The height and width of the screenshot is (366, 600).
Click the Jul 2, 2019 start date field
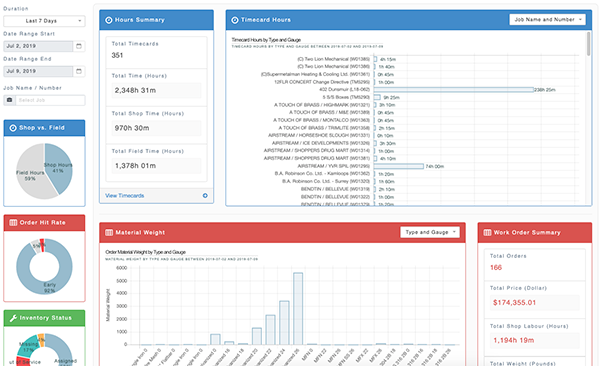[x=38, y=46]
